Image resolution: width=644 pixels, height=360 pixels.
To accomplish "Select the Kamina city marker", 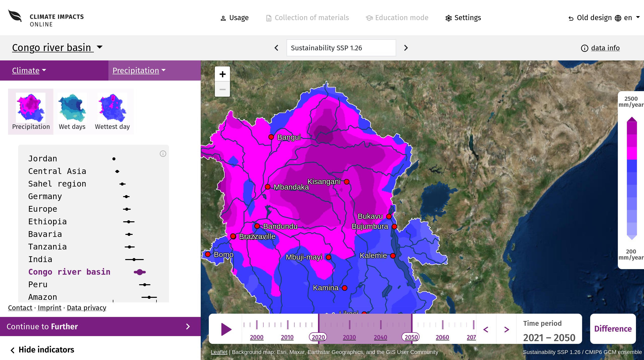I will tap(345, 288).
